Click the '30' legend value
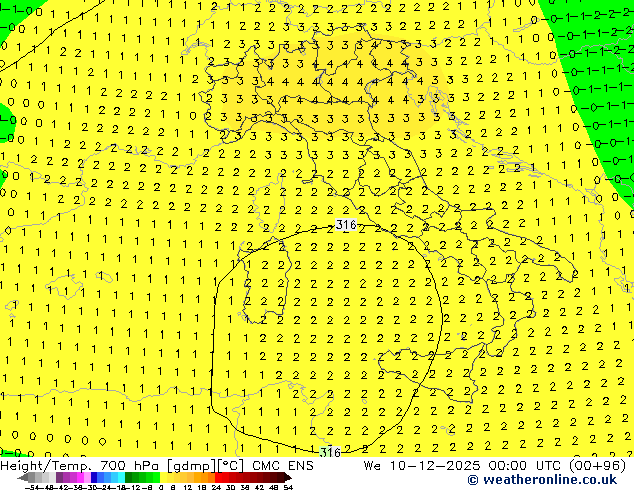The width and height of the screenshot is (634, 490). pos(230,487)
